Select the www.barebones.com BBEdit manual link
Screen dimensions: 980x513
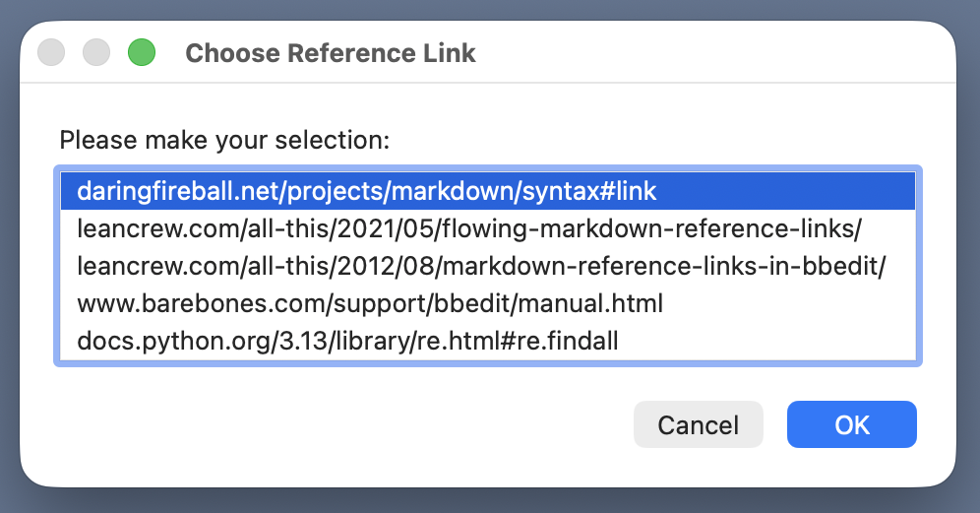coord(370,304)
